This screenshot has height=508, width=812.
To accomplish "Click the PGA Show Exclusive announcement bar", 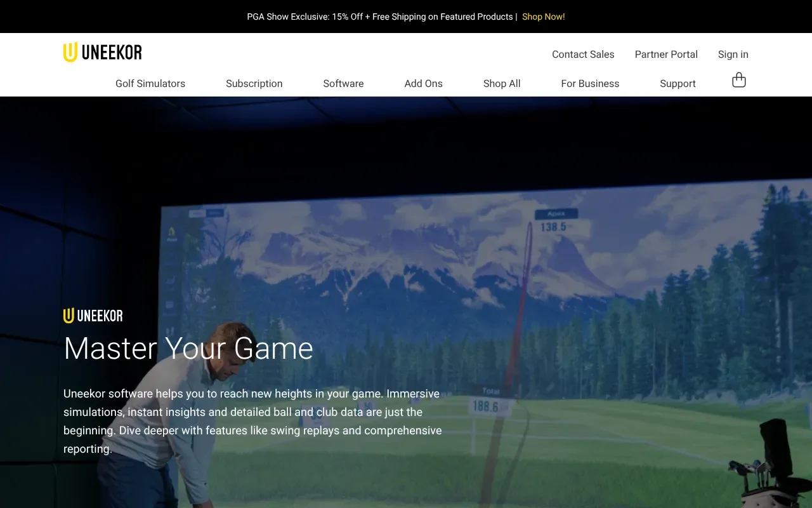I will pyautogui.click(x=379, y=17).
